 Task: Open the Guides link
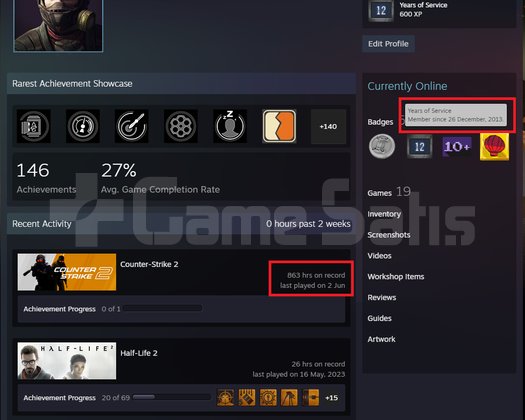pos(379,319)
